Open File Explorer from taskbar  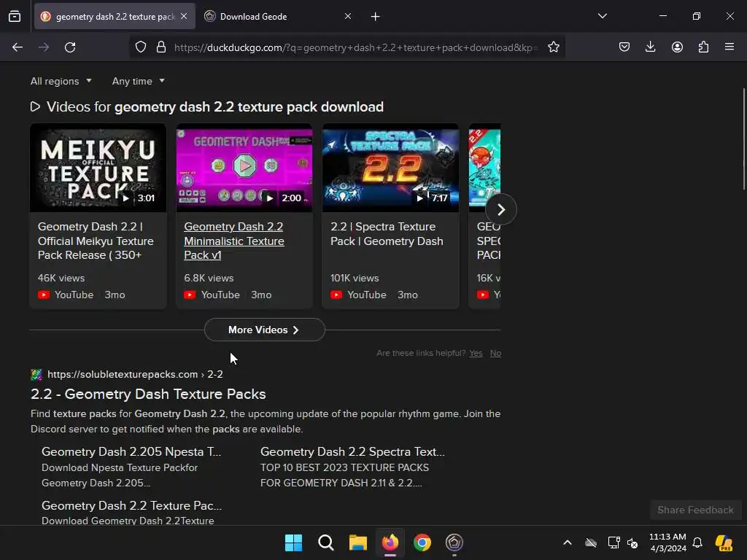(357, 542)
